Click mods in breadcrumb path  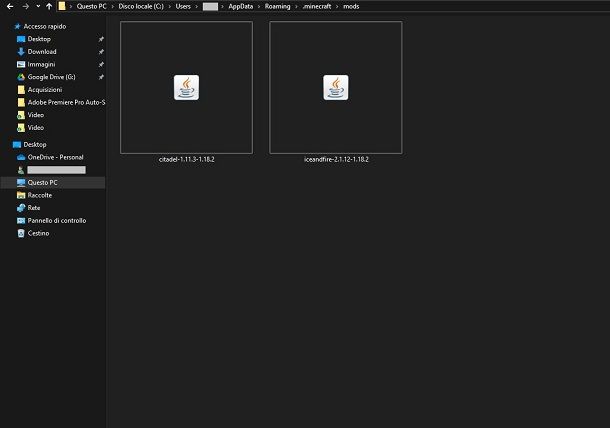[351, 7]
